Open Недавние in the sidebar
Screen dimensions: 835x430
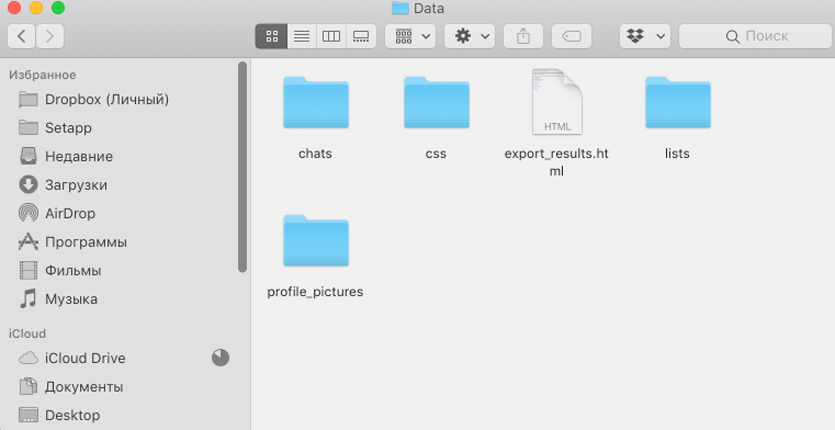pos(124,157)
